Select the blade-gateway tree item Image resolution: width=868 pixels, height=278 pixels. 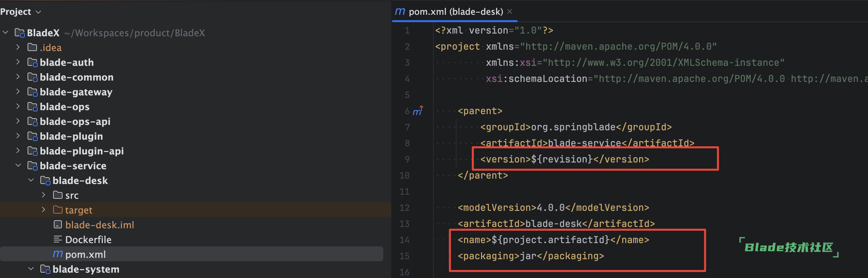pyautogui.click(x=76, y=92)
